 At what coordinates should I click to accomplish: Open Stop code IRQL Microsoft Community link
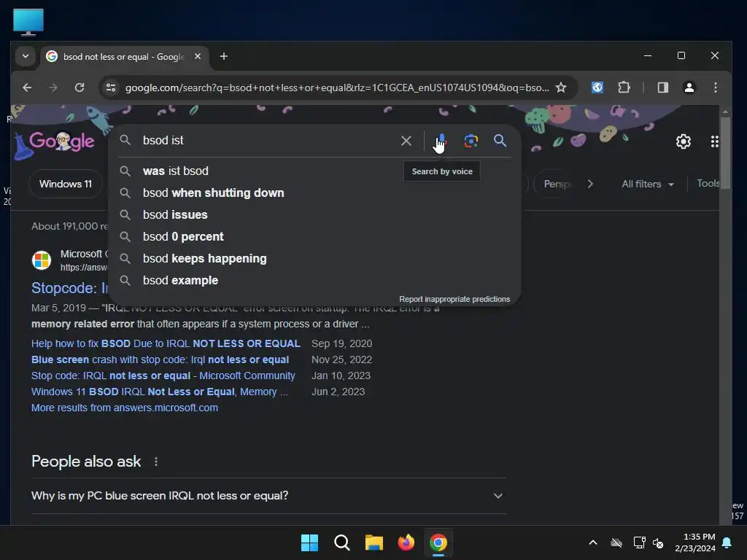[163, 376]
